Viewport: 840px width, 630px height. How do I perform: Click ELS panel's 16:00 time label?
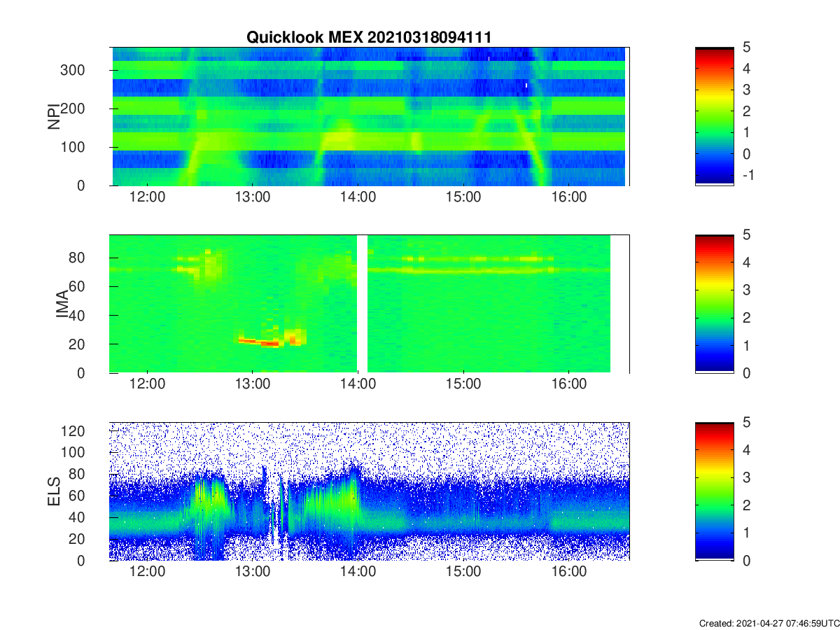coord(569,573)
